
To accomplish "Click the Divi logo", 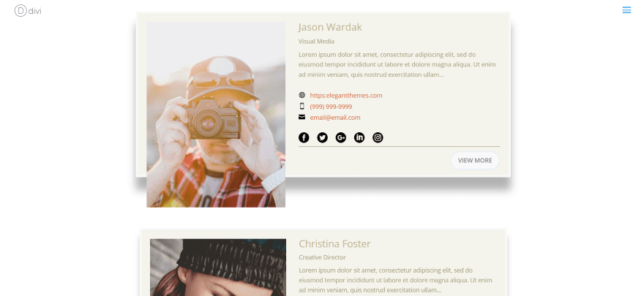I will (x=28, y=11).
